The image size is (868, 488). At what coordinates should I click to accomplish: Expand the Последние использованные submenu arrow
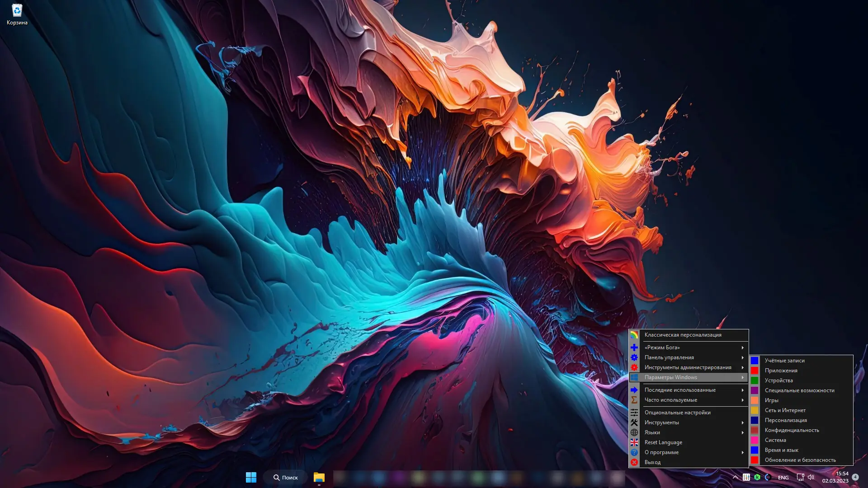[742, 390]
